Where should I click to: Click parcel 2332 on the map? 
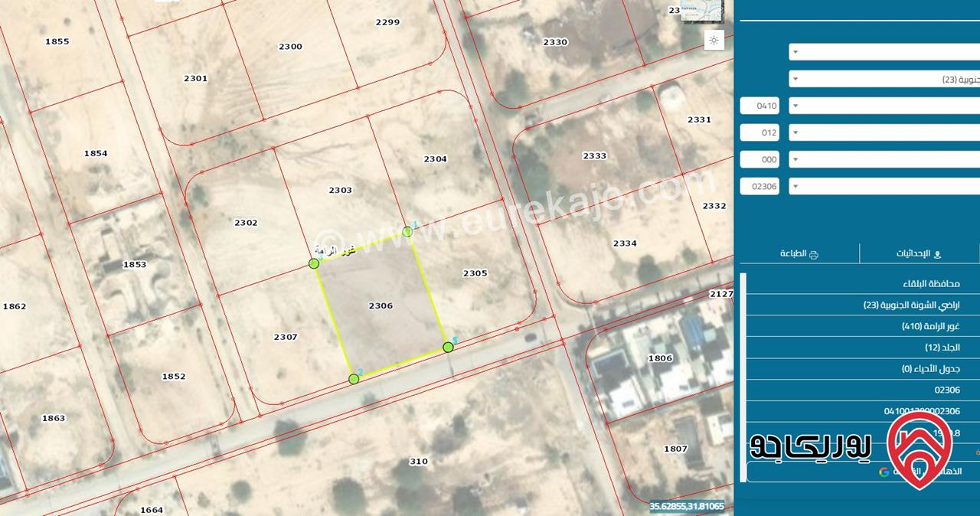coord(714,206)
